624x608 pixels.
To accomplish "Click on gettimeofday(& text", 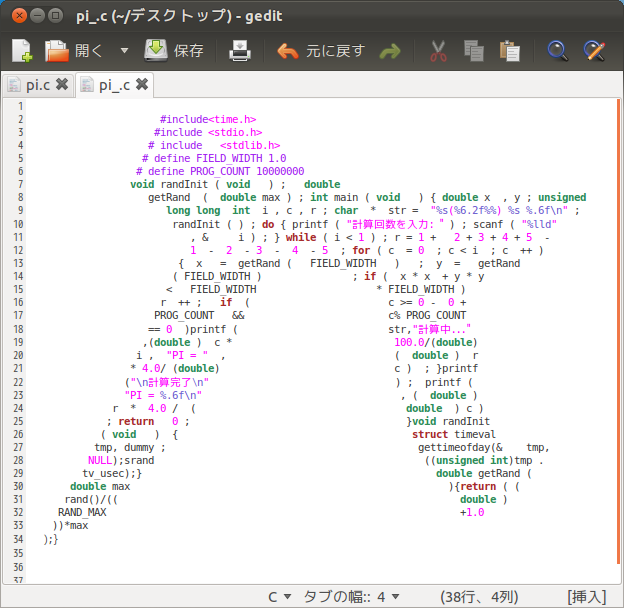I will tap(460, 448).
